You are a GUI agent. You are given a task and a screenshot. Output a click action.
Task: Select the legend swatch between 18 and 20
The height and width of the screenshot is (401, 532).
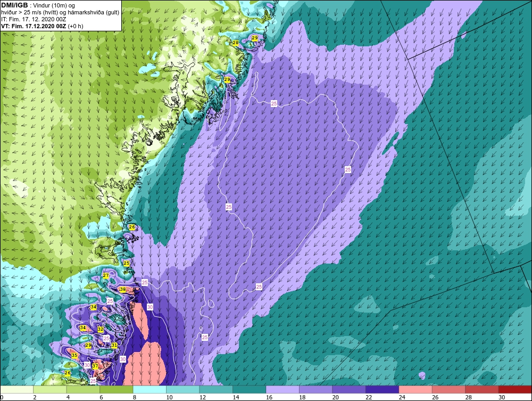[x=316, y=389]
